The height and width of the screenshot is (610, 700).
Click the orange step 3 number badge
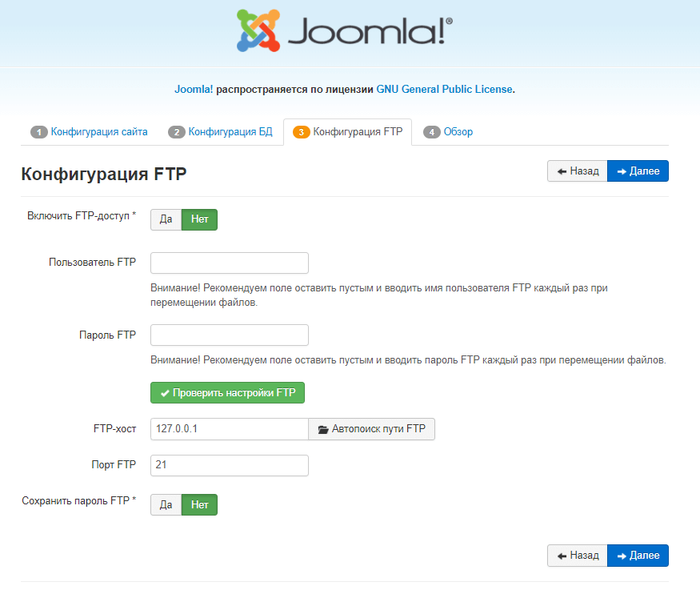302,132
